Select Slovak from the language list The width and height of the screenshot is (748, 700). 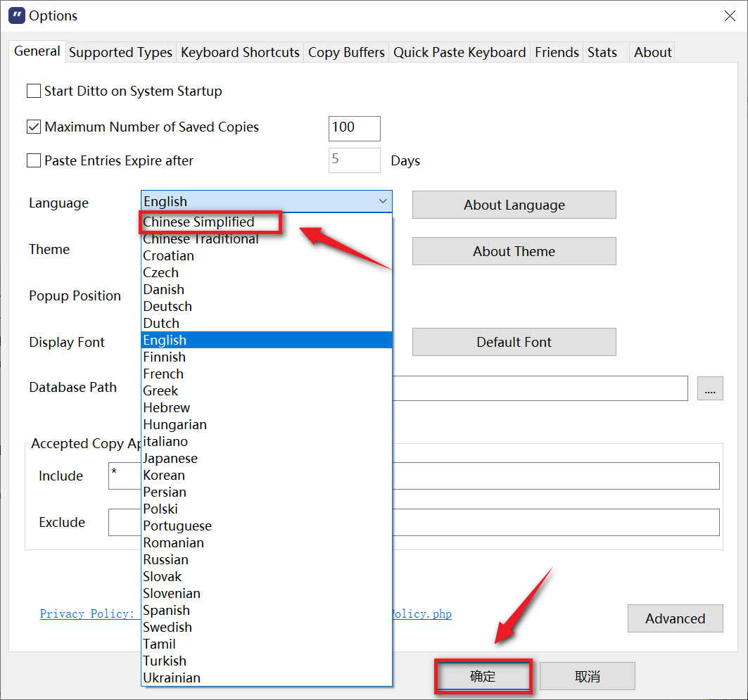point(267,576)
